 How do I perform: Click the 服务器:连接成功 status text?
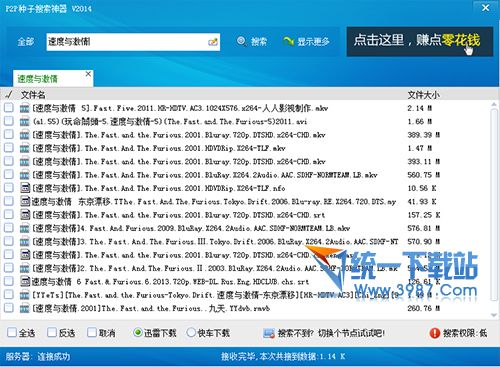(x=38, y=356)
